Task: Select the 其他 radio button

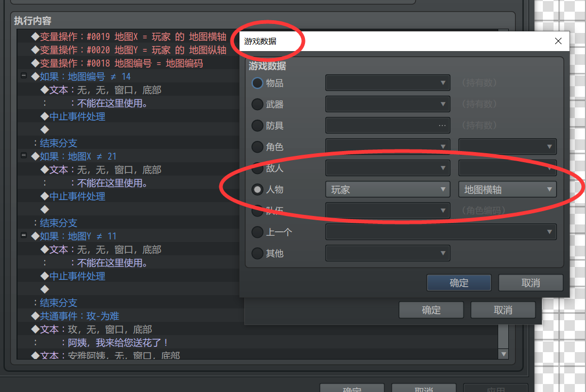Action: click(x=258, y=254)
